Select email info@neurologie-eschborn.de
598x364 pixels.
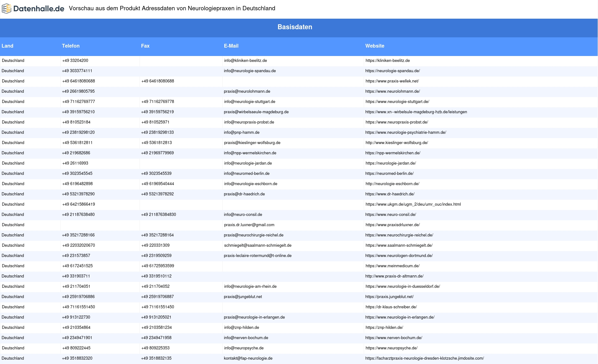coord(251,184)
